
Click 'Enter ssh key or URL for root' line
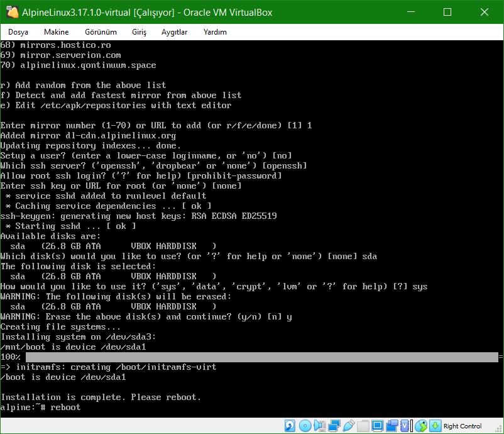[121, 186]
